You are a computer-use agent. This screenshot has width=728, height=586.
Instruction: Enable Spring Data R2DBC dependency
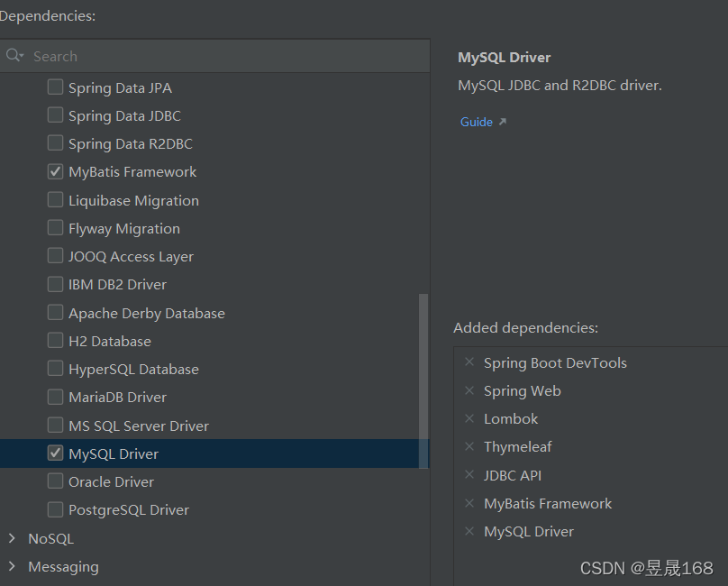click(55, 143)
